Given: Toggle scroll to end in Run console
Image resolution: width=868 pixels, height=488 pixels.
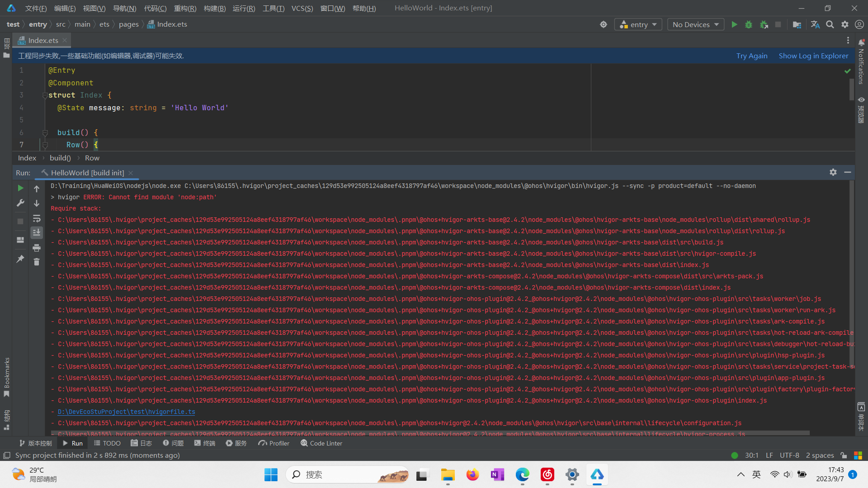Looking at the screenshot, I should (37, 232).
